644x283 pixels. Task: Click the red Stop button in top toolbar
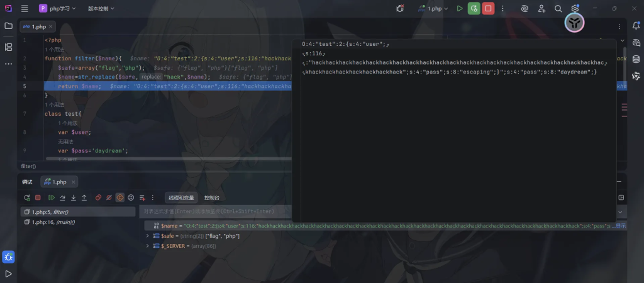tap(488, 9)
